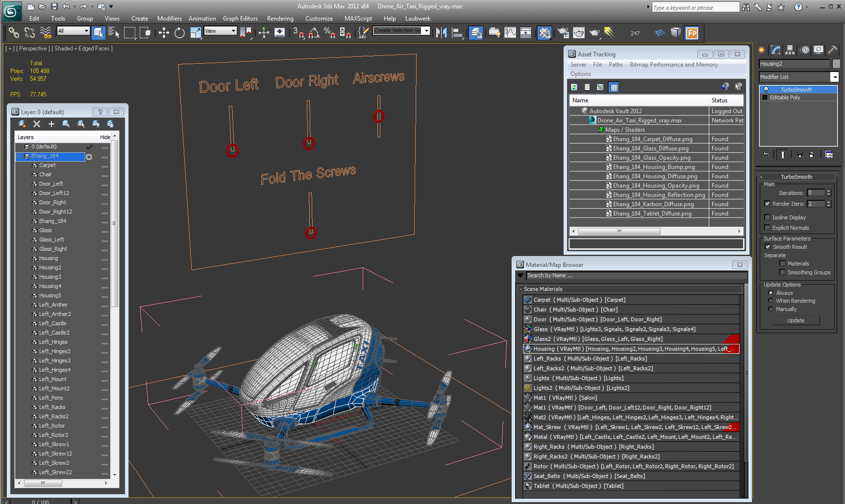Click the Search by Name field
Viewport: 845px width, 504px height.
click(636, 276)
